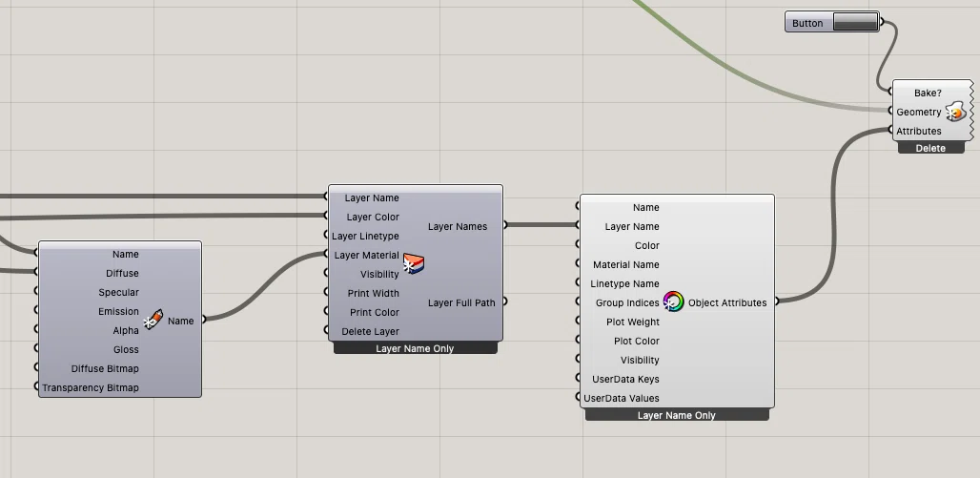Viewport: 980px width, 478px height.
Task: Select the Geometry input parameter
Action: (918, 112)
